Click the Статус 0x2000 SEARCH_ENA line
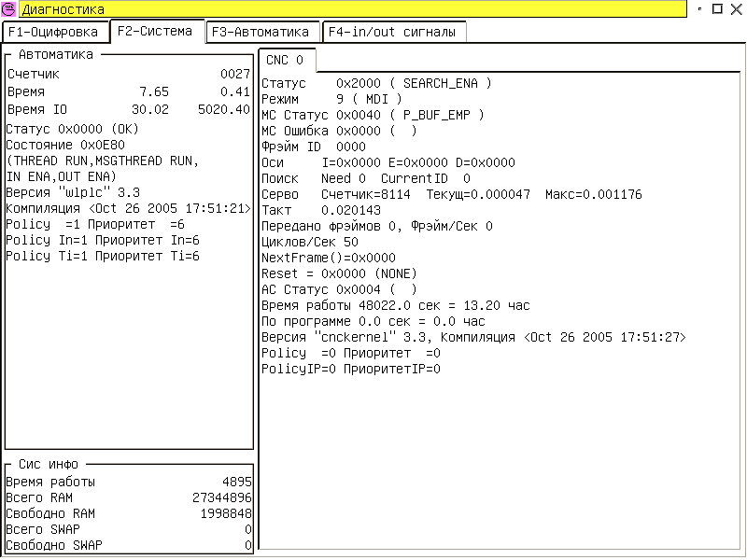 pyautogui.click(x=376, y=83)
